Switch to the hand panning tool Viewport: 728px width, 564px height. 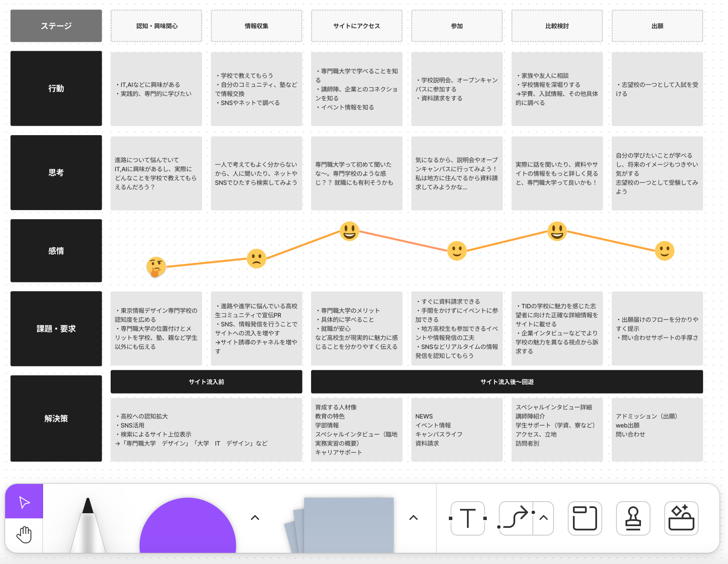[x=24, y=535]
